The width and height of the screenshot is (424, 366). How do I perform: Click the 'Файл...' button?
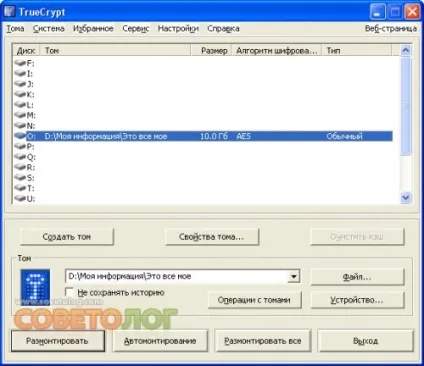coord(357,277)
